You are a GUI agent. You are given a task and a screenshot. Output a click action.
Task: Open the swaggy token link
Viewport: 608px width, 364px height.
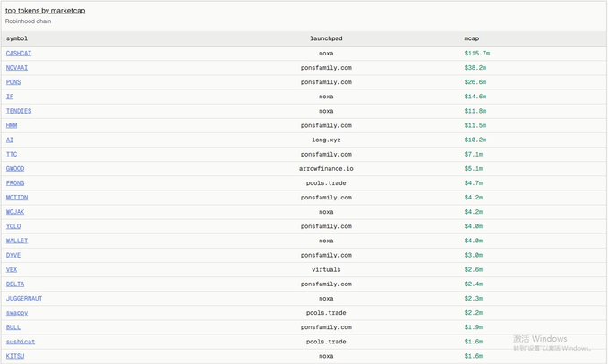pyautogui.click(x=17, y=313)
